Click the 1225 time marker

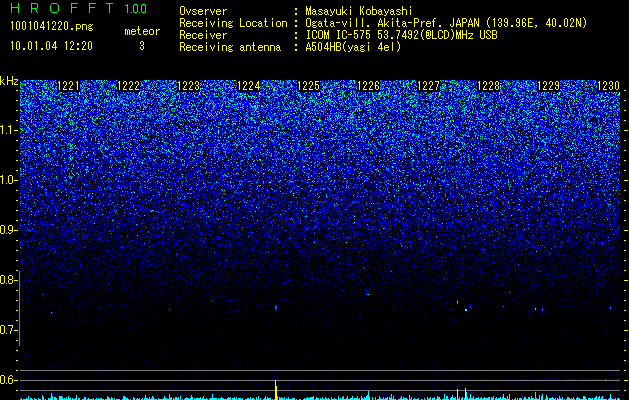click(308, 86)
